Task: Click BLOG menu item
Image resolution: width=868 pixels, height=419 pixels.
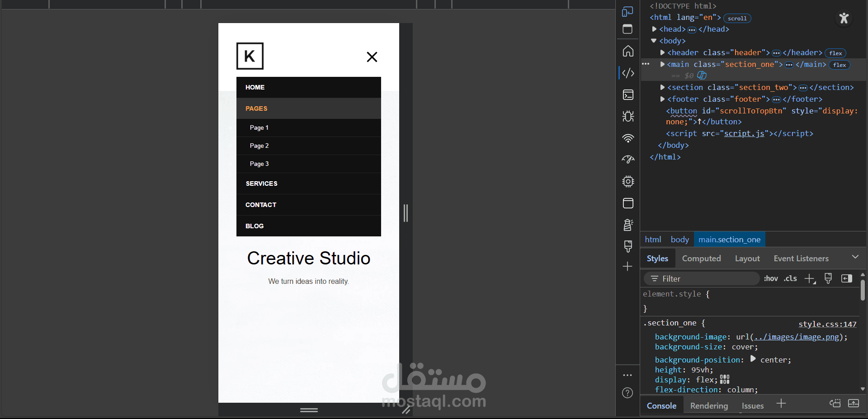Action: (309, 226)
